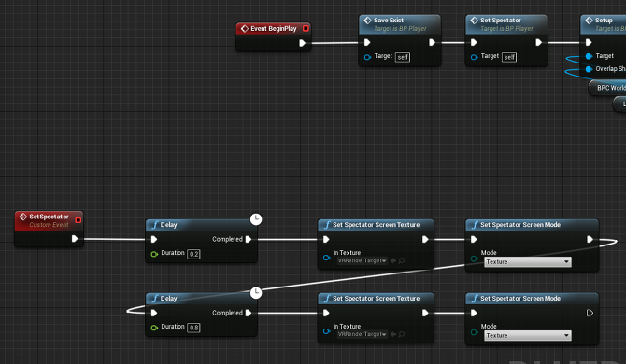Click the Set Spectator call exec output pin
The image size is (626, 364).
click(538, 42)
